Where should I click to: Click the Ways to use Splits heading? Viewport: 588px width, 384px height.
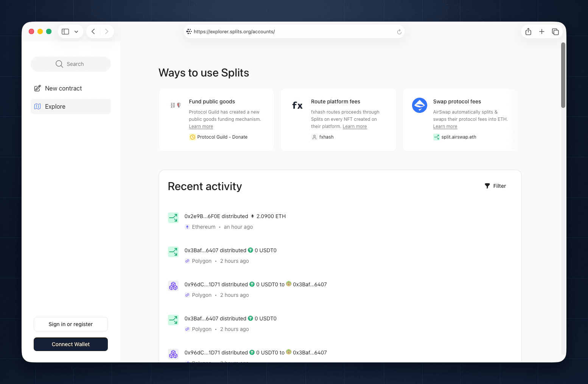point(204,73)
